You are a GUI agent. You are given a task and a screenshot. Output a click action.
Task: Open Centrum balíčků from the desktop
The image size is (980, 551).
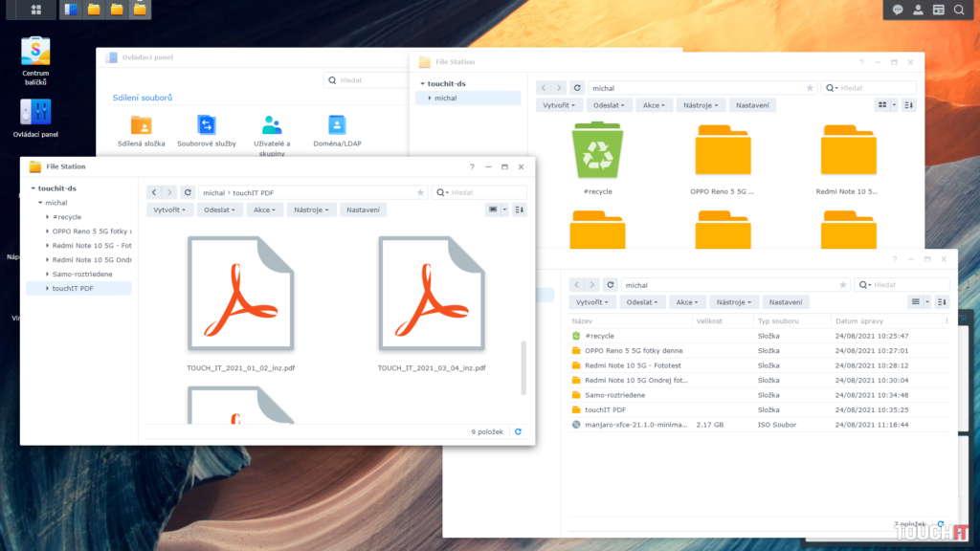35,52
